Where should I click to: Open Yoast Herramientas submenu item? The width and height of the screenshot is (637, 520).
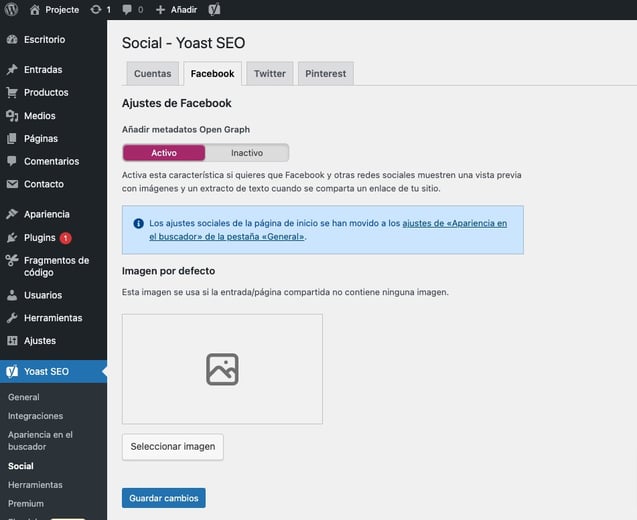tap(35, 485)
